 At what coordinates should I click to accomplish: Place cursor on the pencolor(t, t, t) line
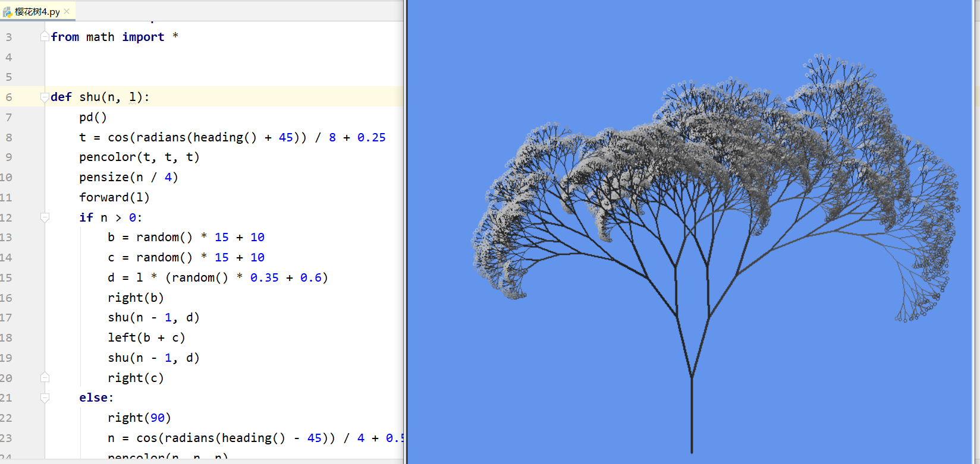coord(139,157)
